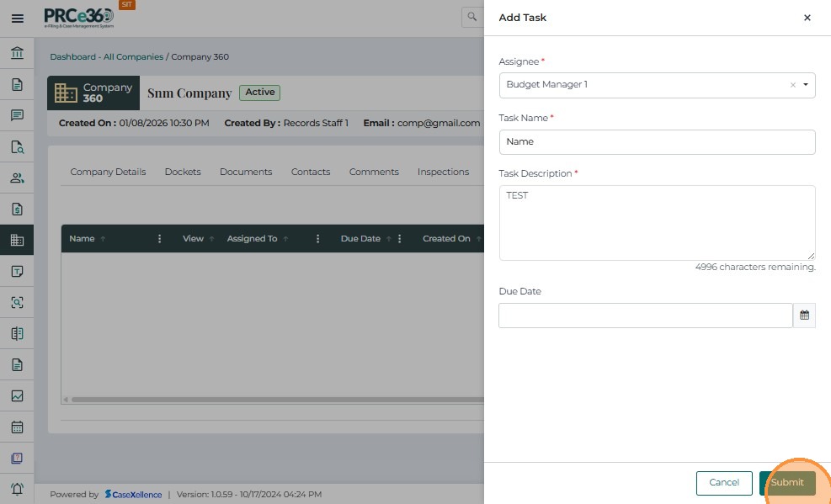The image size is (831, 504).
Task: Open the Due Date calendar picker
Action: point(804,316)
